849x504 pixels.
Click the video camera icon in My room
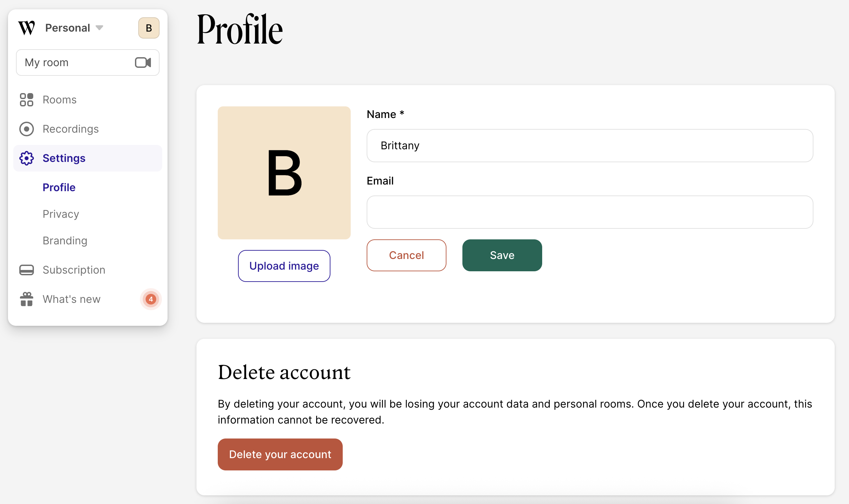coord(143,63)
